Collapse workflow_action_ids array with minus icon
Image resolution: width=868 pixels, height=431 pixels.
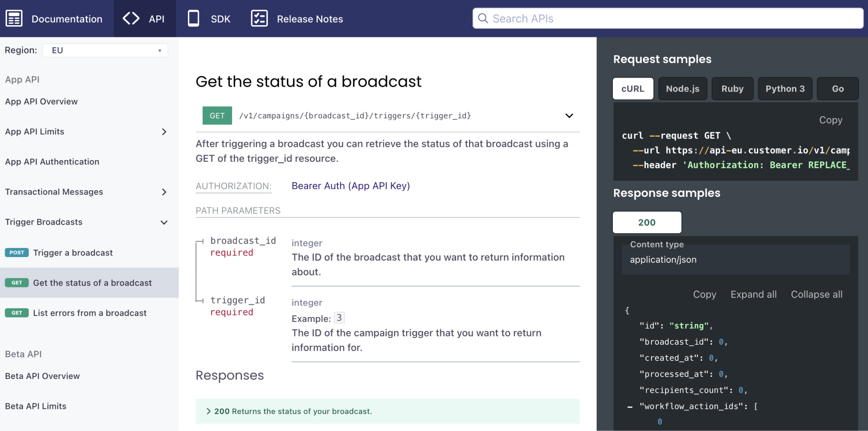tap(630, 407)
